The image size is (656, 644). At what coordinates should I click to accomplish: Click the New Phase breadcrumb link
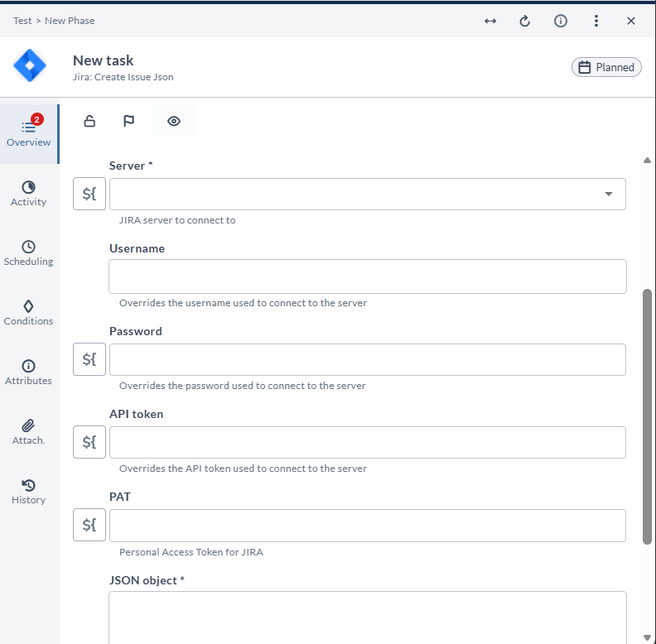point(70,21)
